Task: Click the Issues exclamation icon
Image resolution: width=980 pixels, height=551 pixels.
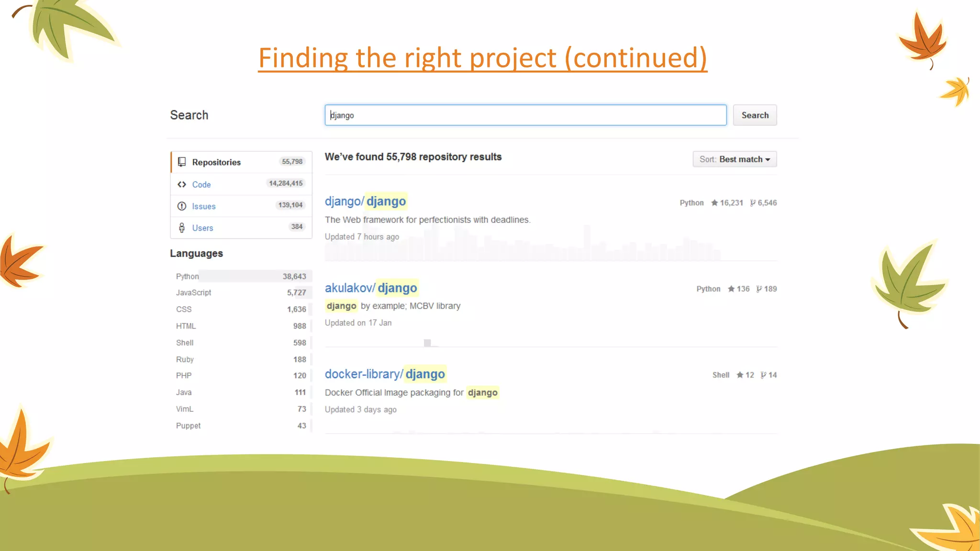Action: 182,206
